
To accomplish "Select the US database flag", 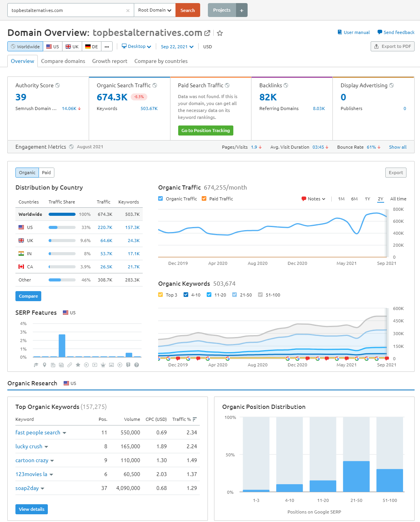I will [x=52, y=46].
